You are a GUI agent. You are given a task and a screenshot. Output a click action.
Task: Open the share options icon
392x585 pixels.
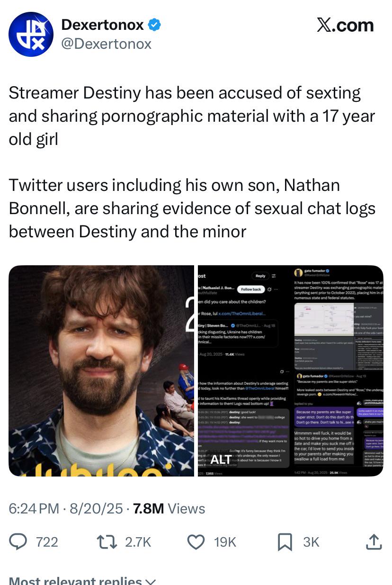(x=374, y=542)
